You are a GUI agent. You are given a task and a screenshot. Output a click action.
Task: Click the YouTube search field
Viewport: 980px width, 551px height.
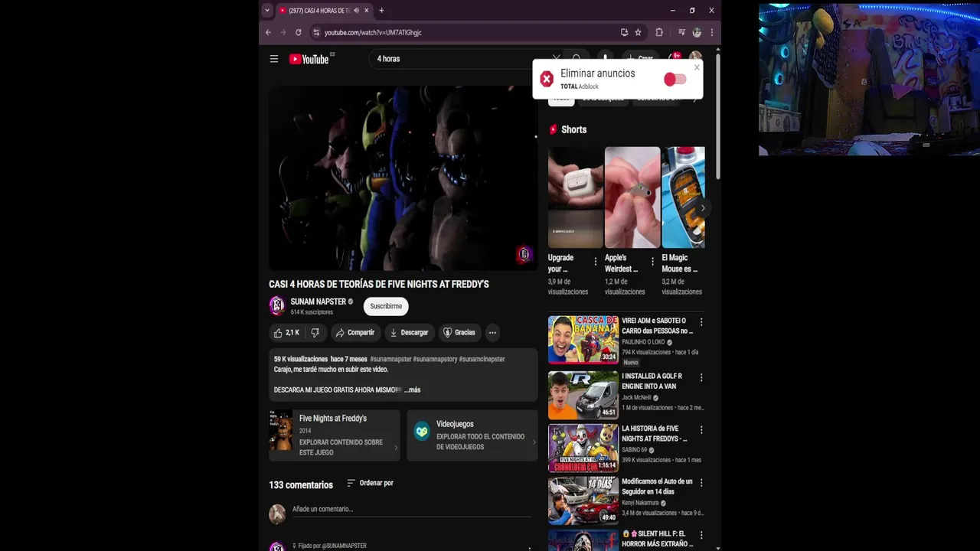coord(459,59)
